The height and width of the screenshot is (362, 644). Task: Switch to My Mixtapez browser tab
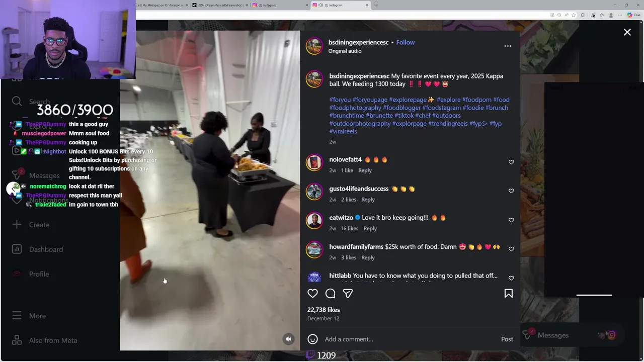tap(162, 5)
